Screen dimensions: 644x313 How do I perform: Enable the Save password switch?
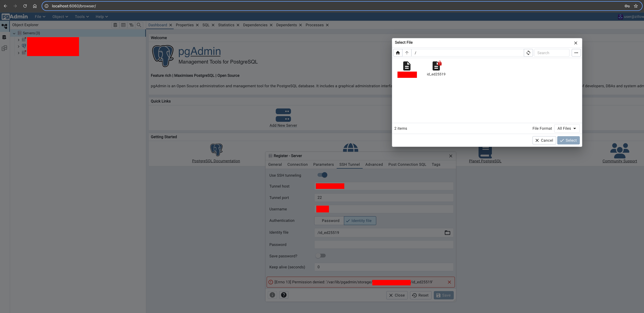tap(321, 256)
